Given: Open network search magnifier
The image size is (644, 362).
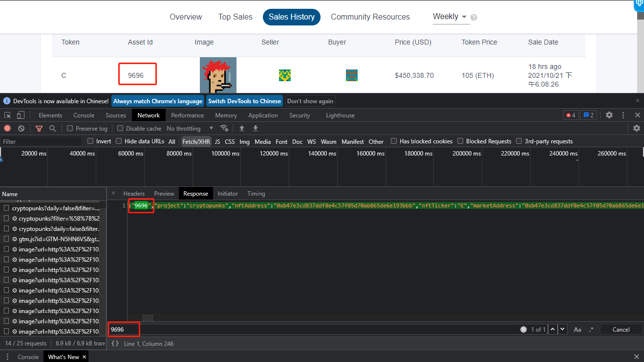Looking at the screenshot, I should (52, 128).
